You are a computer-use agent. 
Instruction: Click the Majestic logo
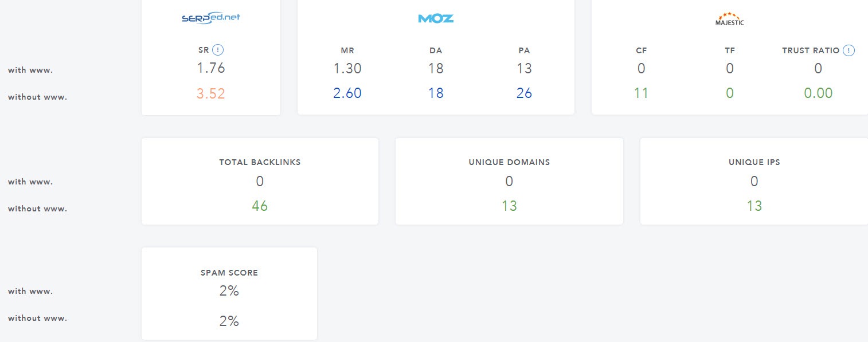point(729,19)
